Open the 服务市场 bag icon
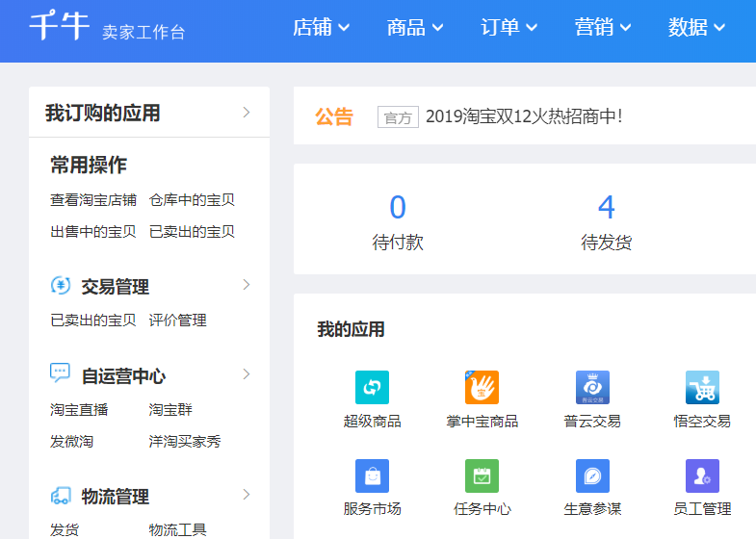The image size is (756, 539). click(x=372, y=475)
